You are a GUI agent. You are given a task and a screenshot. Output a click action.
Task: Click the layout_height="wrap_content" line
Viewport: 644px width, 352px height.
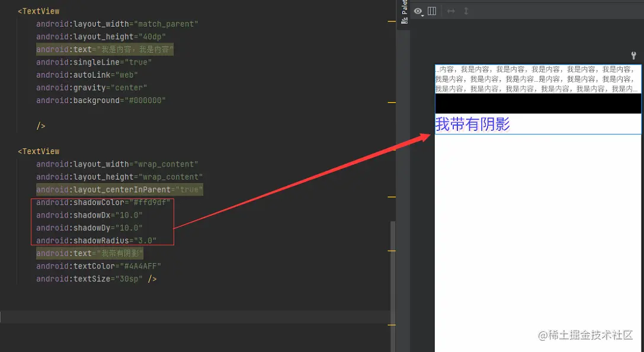pos(120,177)
